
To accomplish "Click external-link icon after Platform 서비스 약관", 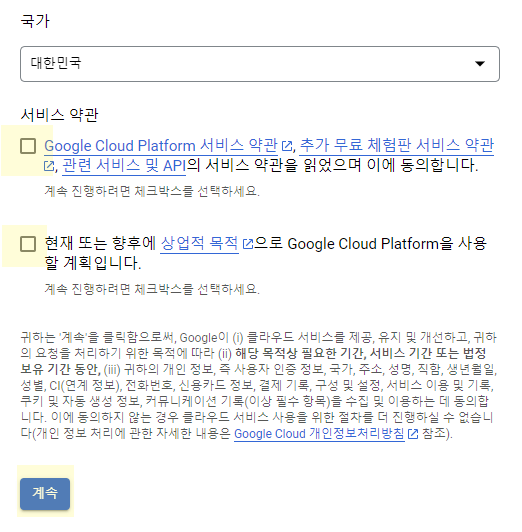I will 287,146.
